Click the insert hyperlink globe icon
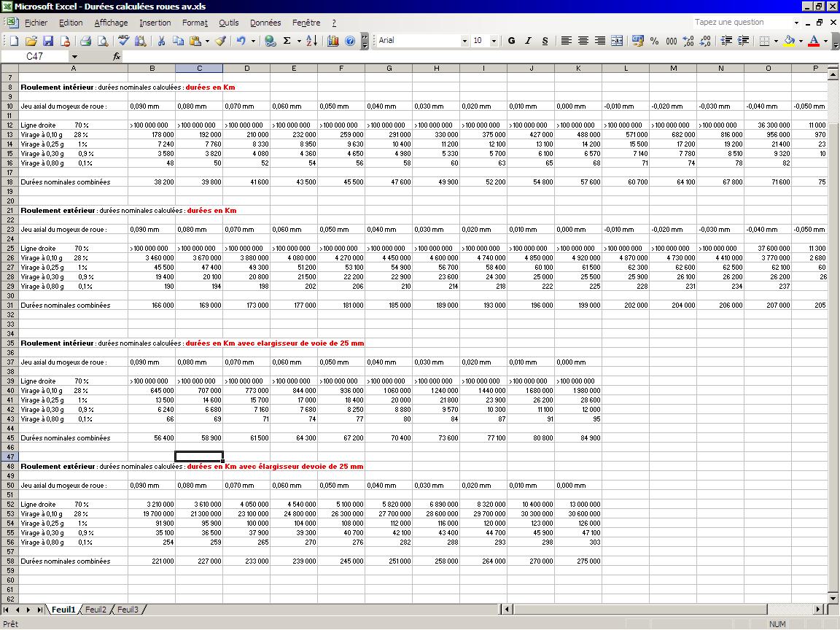 pos(270,41)
